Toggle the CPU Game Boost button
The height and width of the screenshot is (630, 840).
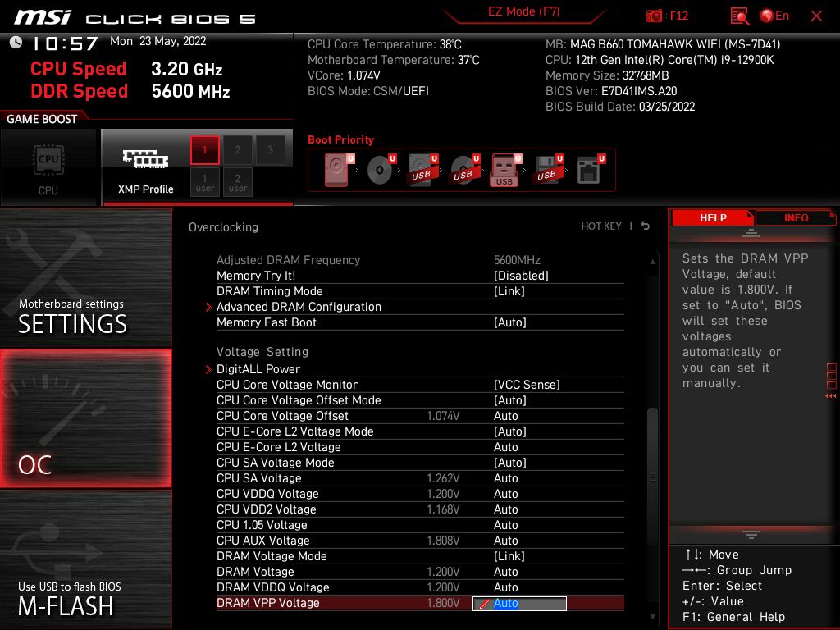coord(48,167)
